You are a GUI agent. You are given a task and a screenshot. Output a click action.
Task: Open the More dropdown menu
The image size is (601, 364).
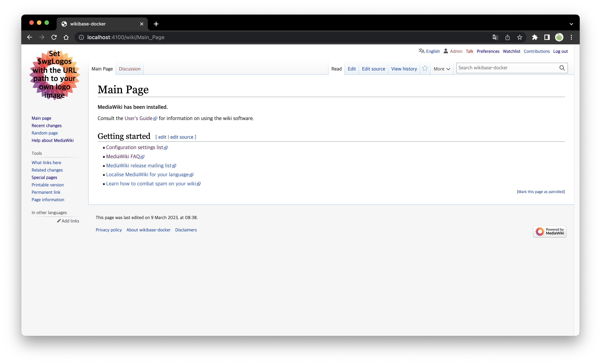pos(441,69)
